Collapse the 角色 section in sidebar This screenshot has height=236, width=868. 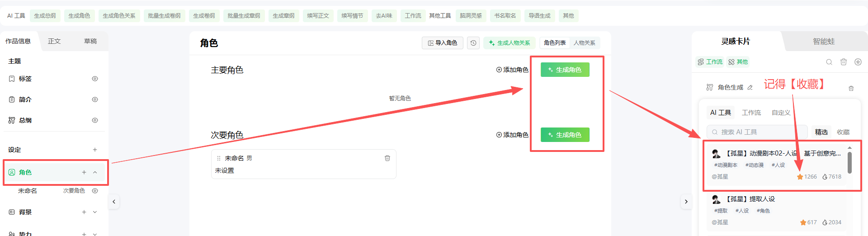(x=95, y=172)
